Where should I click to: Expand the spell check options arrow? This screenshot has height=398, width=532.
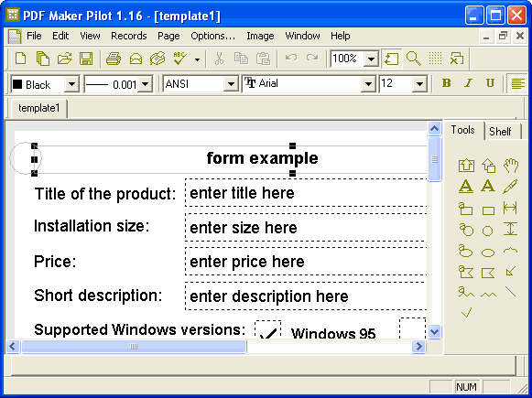pos(197,59)
